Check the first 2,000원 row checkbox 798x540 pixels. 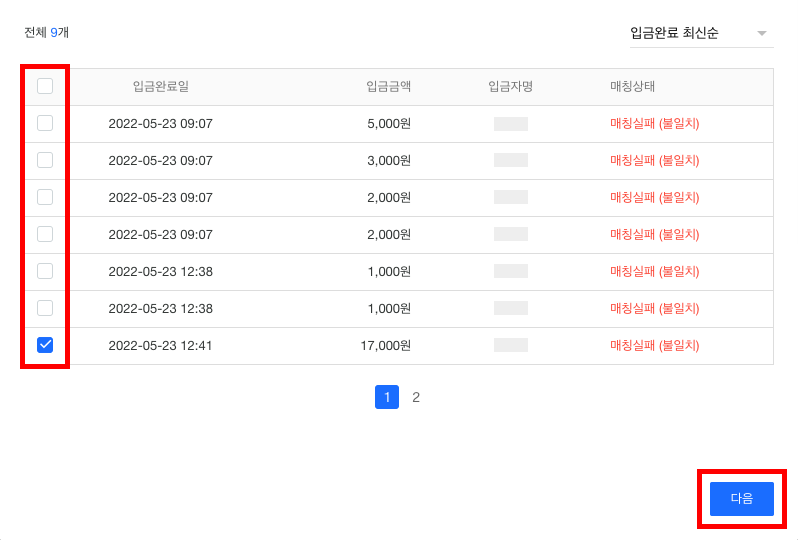tap(45, 197)
